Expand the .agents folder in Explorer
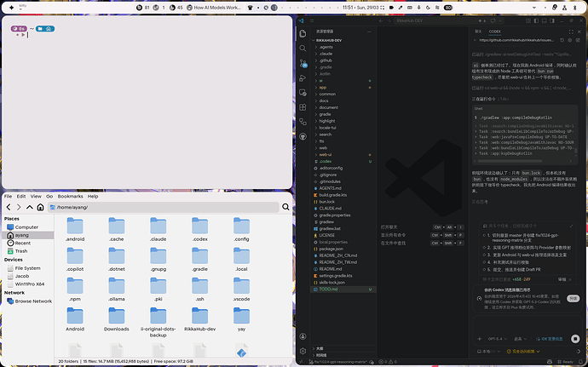 tap(343, 47)
